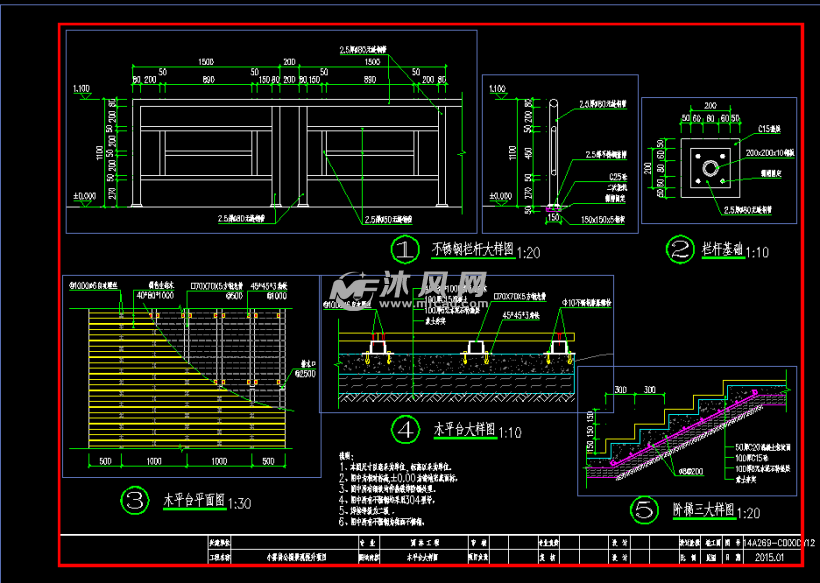Click the 1.100 elevation mark in section view
The height and width of the screenshot is (583, 820).
(497, 89)
